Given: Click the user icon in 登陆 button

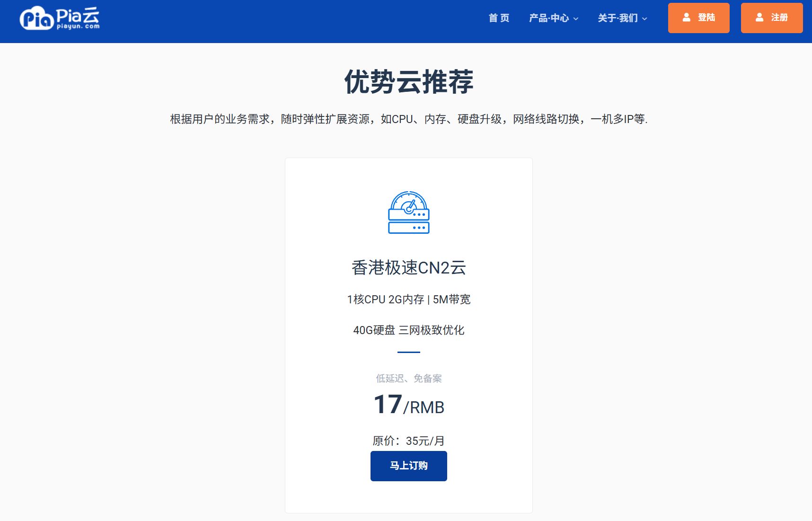Looking at the screenshot, I should tap(686, 18).
